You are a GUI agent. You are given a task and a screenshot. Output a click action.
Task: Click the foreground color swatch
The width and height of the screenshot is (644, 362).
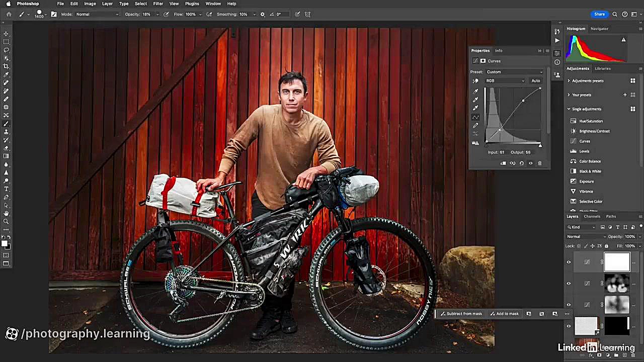point(4,244)
